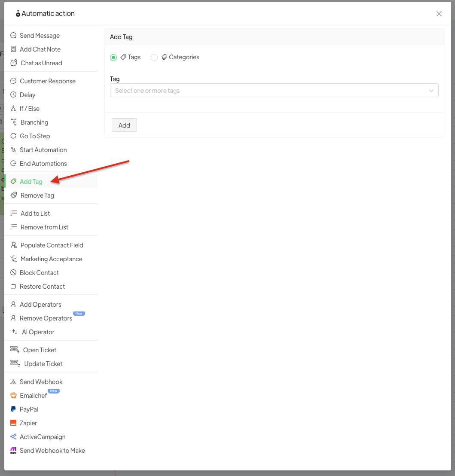Select the Categories radio button
This screenshot has height=476, width=455.
click(154, 58)
